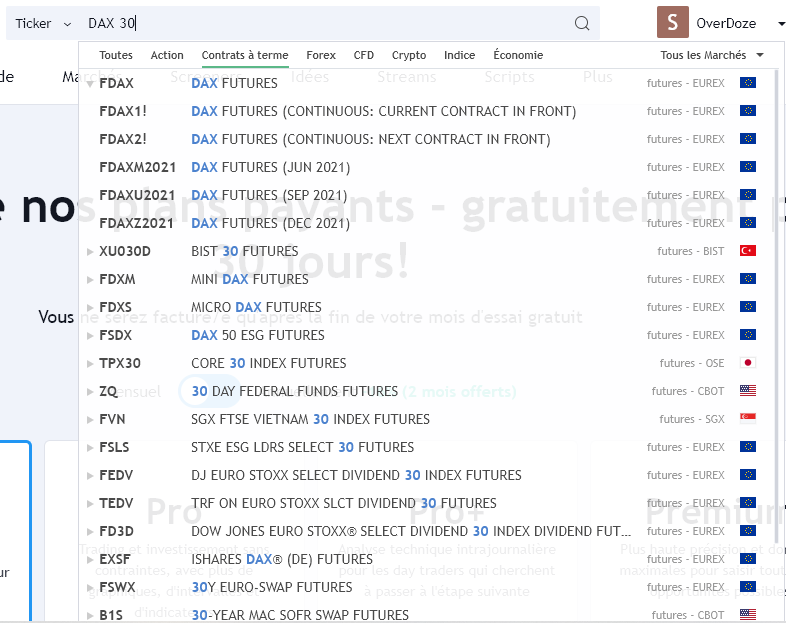Click the EU flag on FDXM row

(x=747, y=279)
